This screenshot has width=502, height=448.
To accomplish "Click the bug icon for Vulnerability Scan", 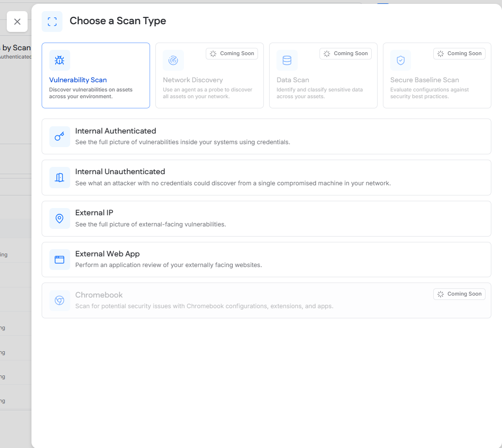I will pos(60,60).
